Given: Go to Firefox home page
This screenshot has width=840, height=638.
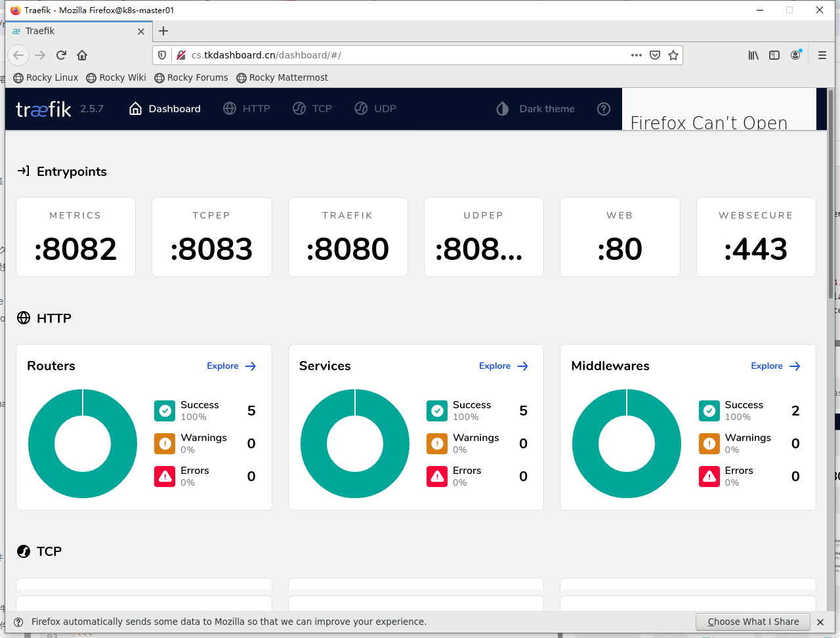Looking at the screenshot, I should [82, 55].
